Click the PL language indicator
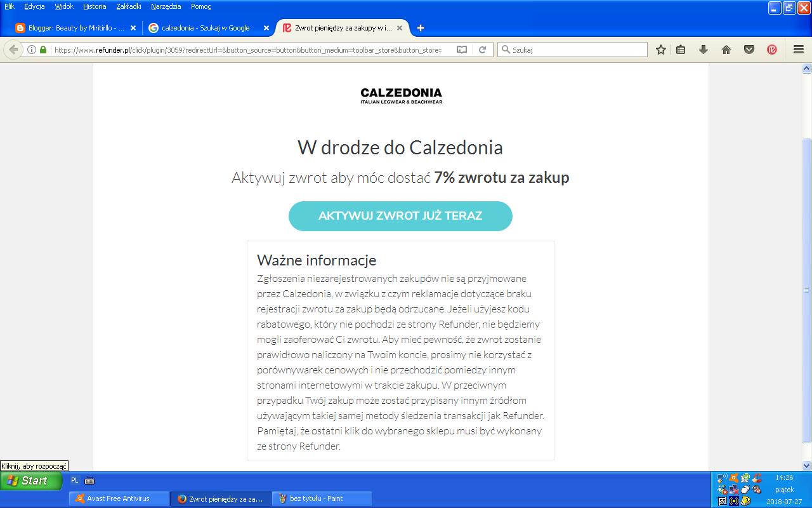The width and height of the screenshot is (812, 508). (75, 481)
